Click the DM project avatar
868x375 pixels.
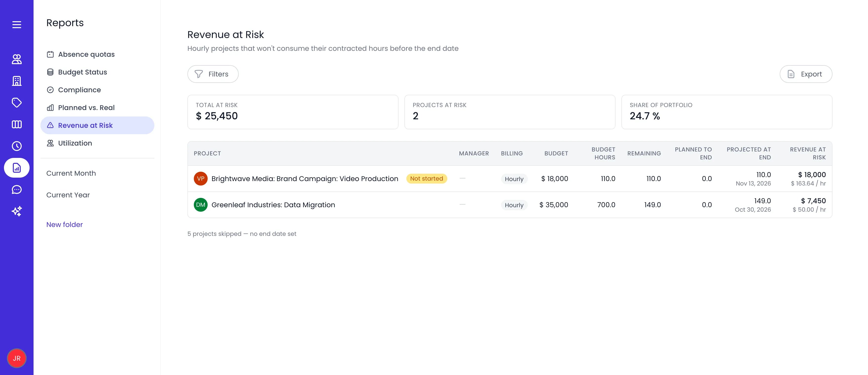(200, 205)
